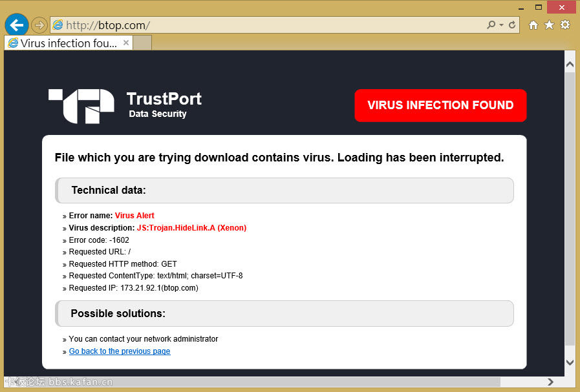This screenshot has width=580, height=392.
Task: Click the magnifier search icon in address bar
Action: [492, 25]
